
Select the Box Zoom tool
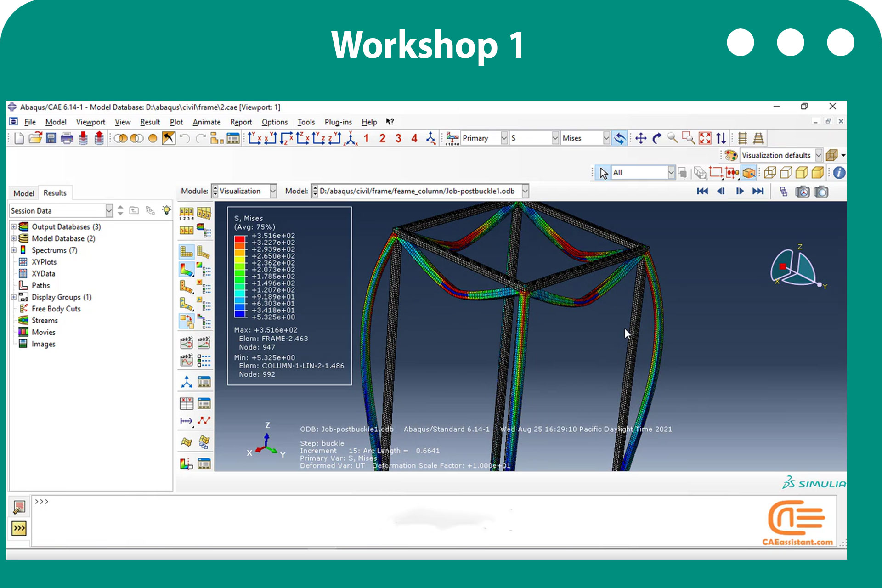689,138
